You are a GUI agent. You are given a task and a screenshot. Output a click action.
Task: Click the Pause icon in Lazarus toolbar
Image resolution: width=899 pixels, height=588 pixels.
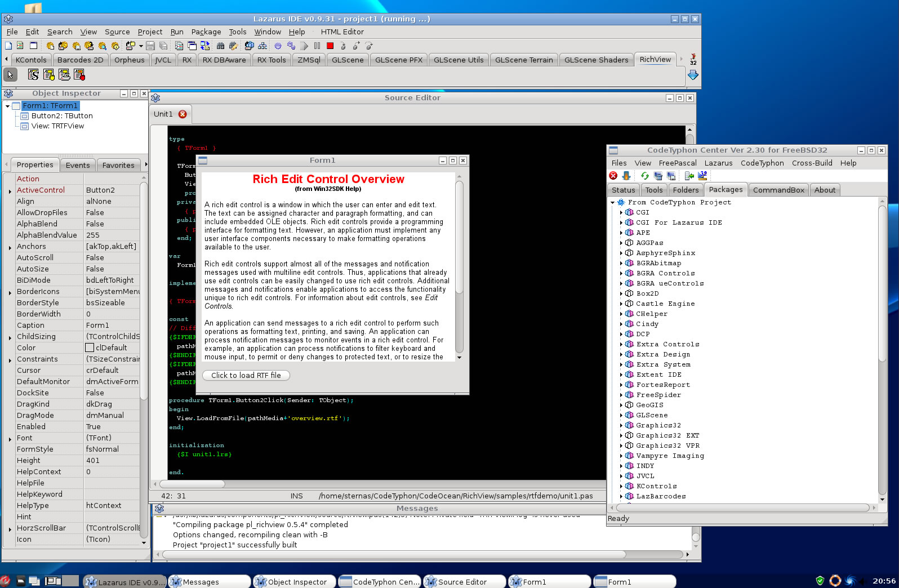pyautogui.click(x=317, y=46)
